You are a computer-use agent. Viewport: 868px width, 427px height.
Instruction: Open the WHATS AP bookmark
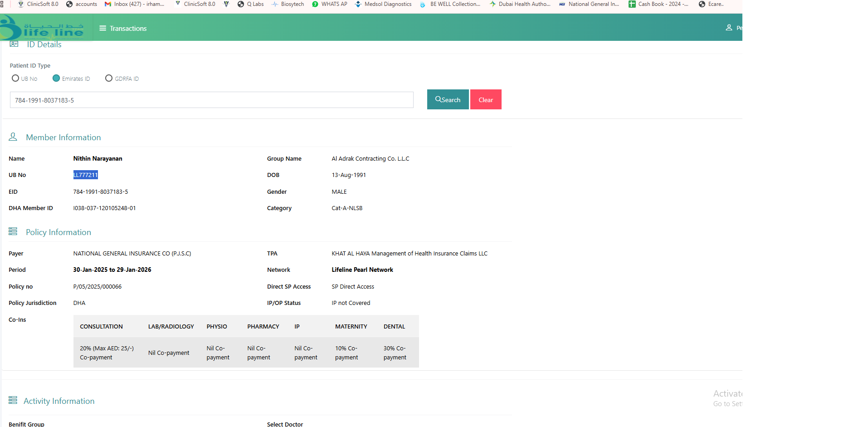pos(330,4)
